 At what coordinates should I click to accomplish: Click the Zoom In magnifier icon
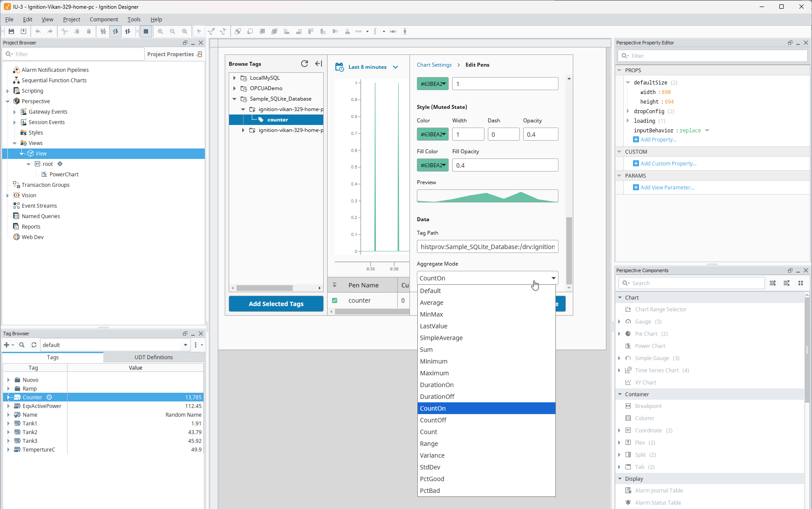coord(160,31)
